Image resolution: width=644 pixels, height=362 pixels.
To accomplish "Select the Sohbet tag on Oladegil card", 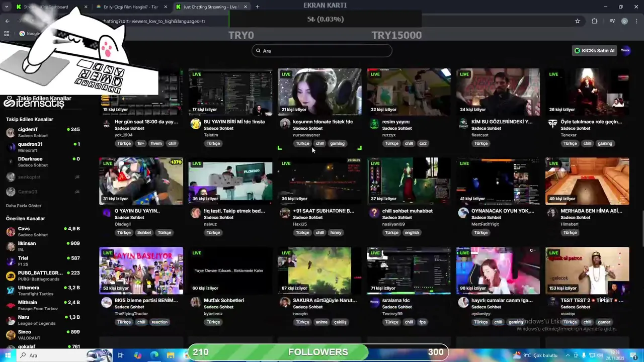I will [x=144, y=232].
